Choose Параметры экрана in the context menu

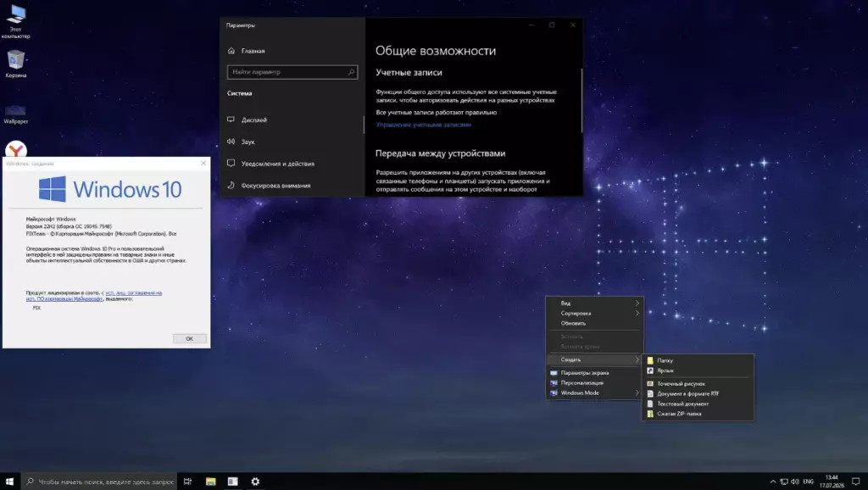click(594, 373)
